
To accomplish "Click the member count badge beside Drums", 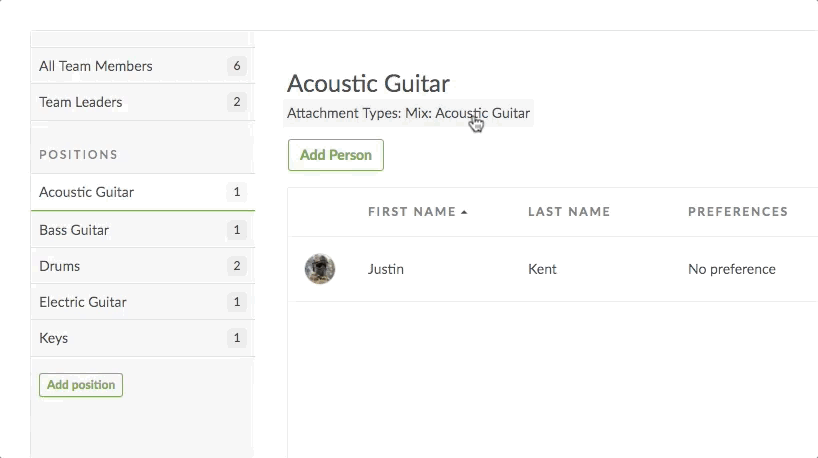I will point(237,266).
